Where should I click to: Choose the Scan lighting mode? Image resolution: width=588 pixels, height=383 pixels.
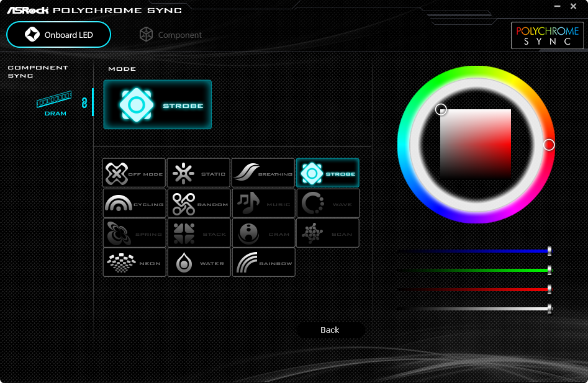pyautogui.click(x=328, y=233)
